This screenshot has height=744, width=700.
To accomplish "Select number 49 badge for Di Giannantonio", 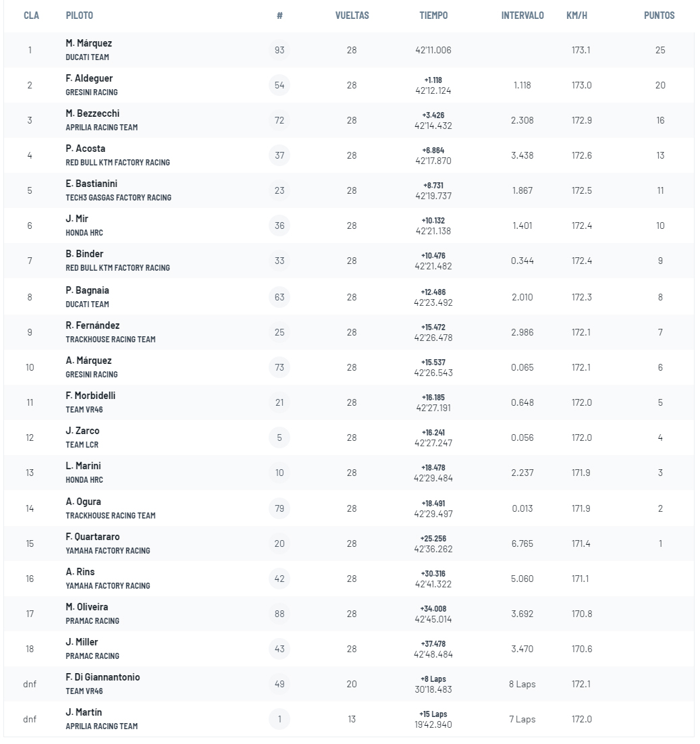I will (279, 684).
